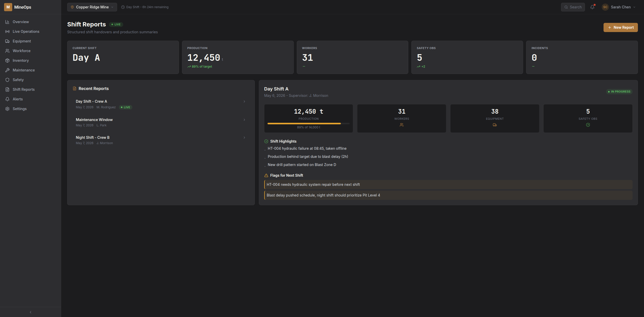Image resolution: width=644 pixels, height=317 pixels.
Task: Open the Equipment sidebar section
Action: 31,41
